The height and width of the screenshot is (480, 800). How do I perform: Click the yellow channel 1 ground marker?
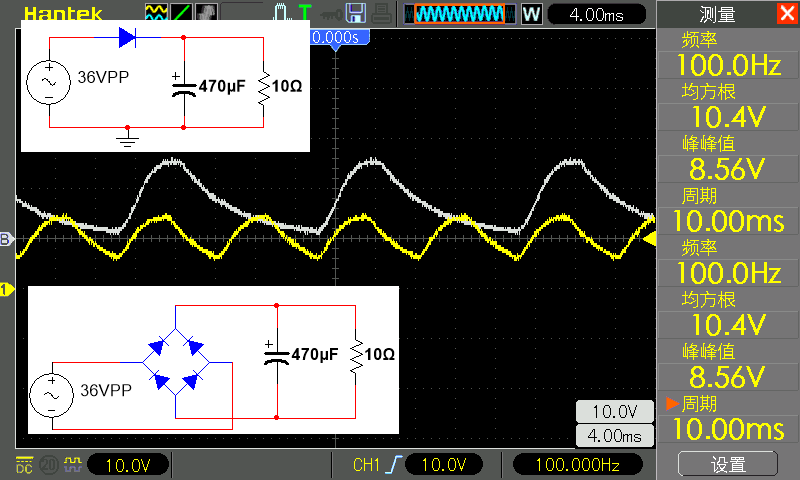coord(7,290)
